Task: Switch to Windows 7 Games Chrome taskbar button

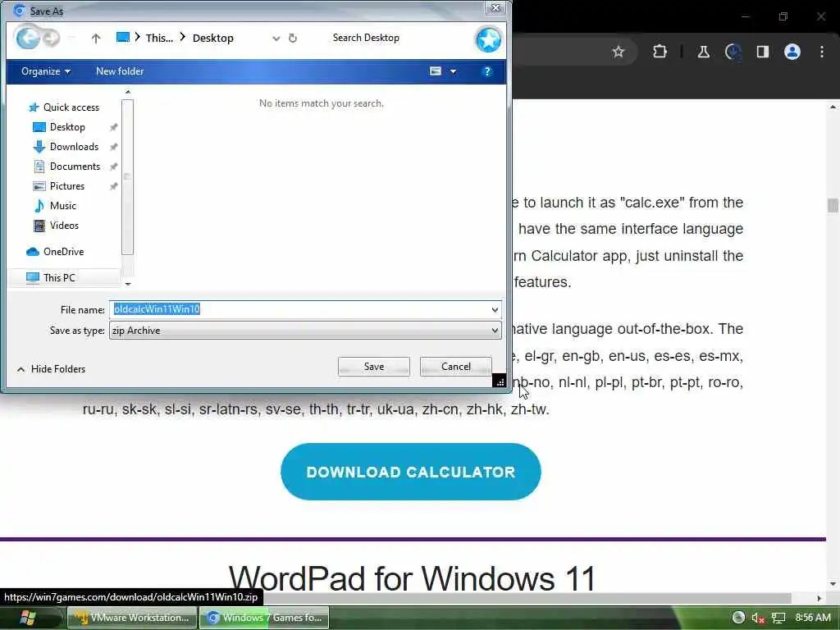Action: [x=264, y=618]
